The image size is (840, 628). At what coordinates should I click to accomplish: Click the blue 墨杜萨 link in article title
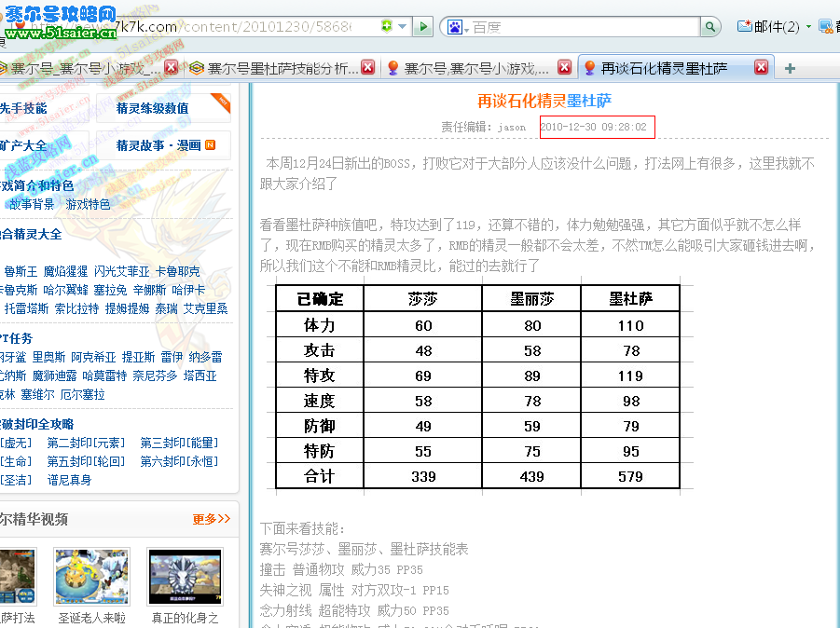[x=589, y=101]
